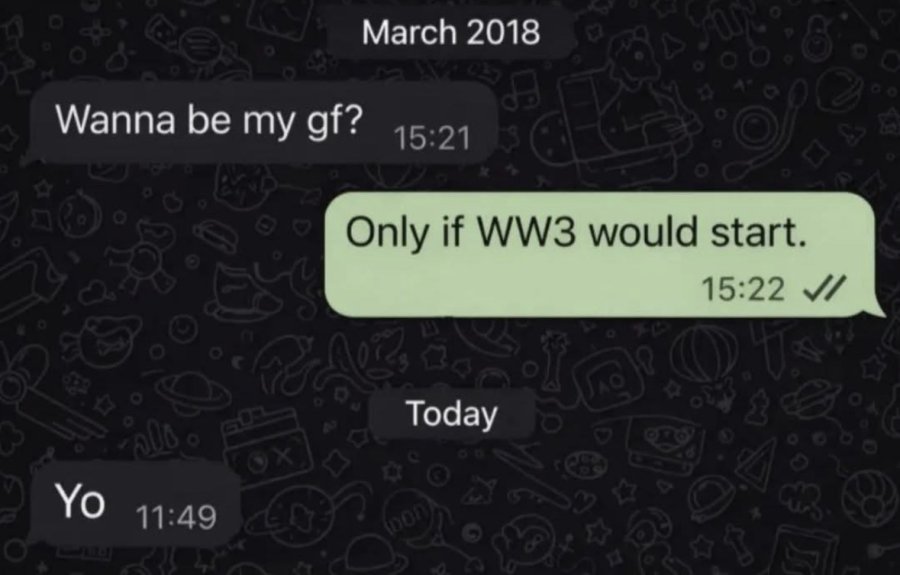Image resolution: width=900 pixels, height=575 pixels.
Task: Tap the March 2018 date chip
Action: click(451, 32)
